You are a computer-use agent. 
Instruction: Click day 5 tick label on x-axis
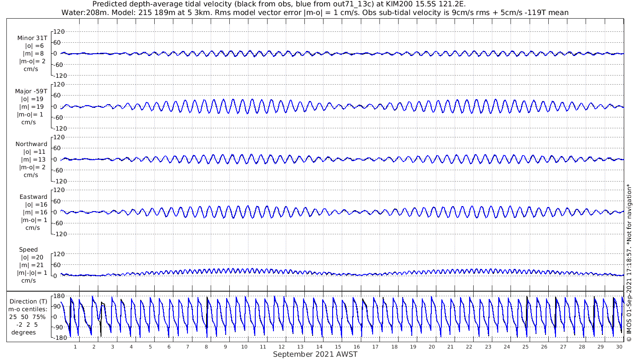coord(150,347)
